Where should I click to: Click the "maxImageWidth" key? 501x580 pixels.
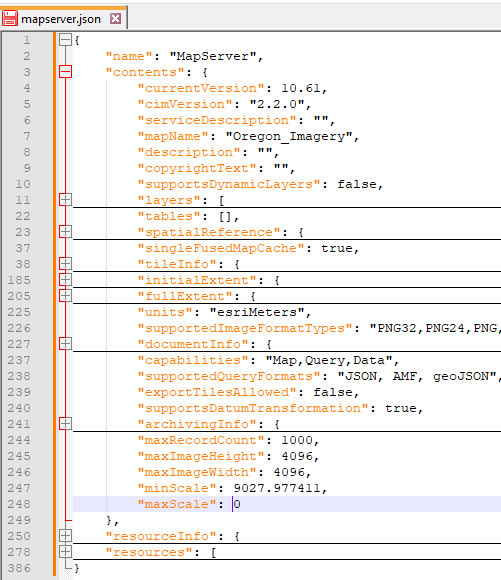pos(197,472)
